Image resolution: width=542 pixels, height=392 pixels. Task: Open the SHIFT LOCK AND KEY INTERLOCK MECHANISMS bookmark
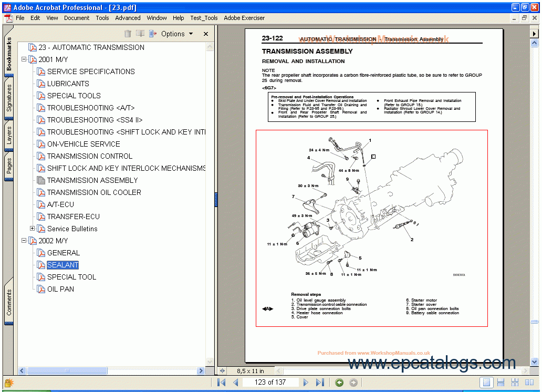[x=126, y=168]
